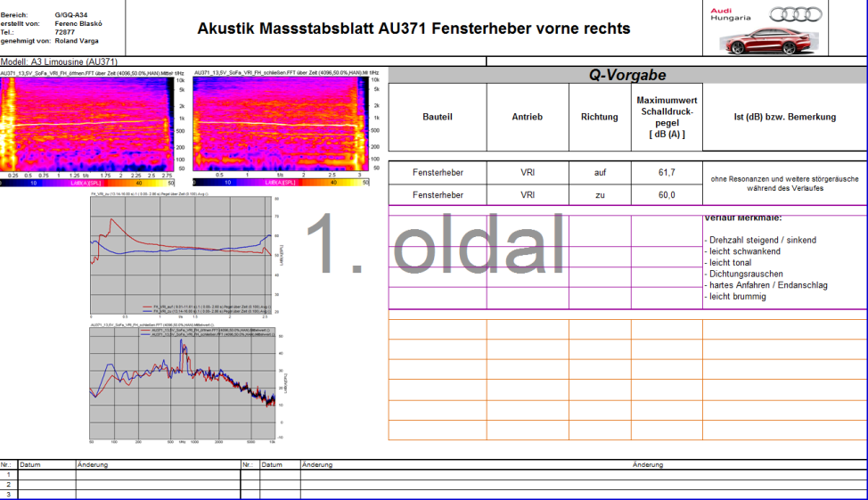Select the 'VRI' cell in the 'zu' row
Viewport: 868px width, 500px height.
[527, 195]
